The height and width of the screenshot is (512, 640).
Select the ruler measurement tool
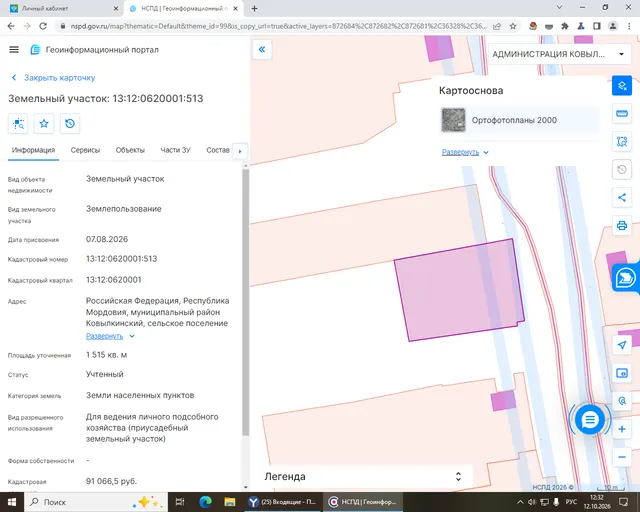pyautogui.click(x=622, y=114)
